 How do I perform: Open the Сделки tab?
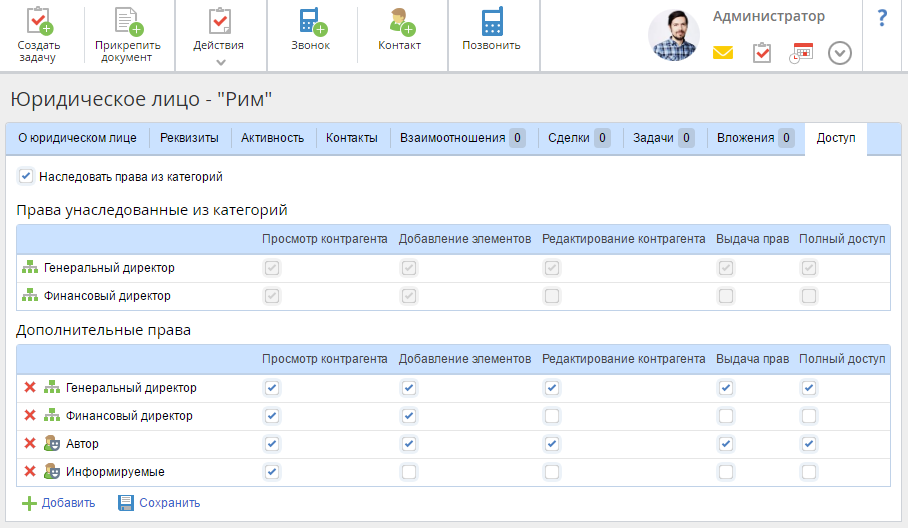pyautogui.click(x=579, y=138)
